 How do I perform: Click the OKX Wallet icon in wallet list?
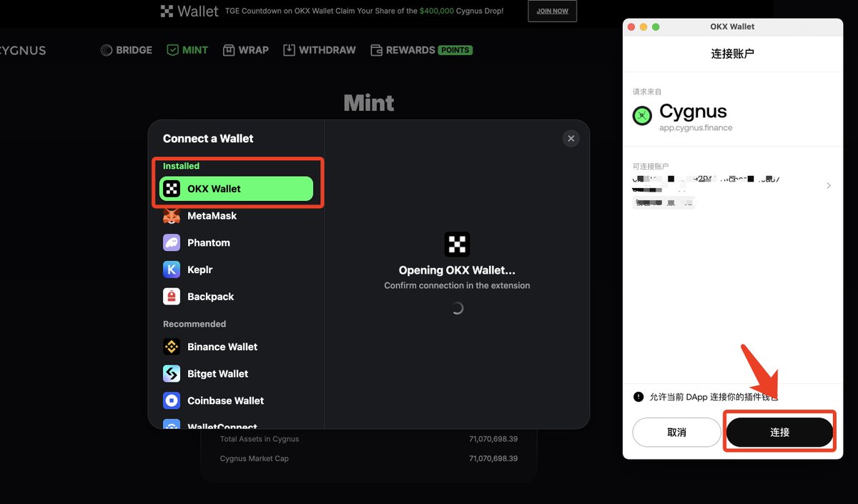point(172,189)
